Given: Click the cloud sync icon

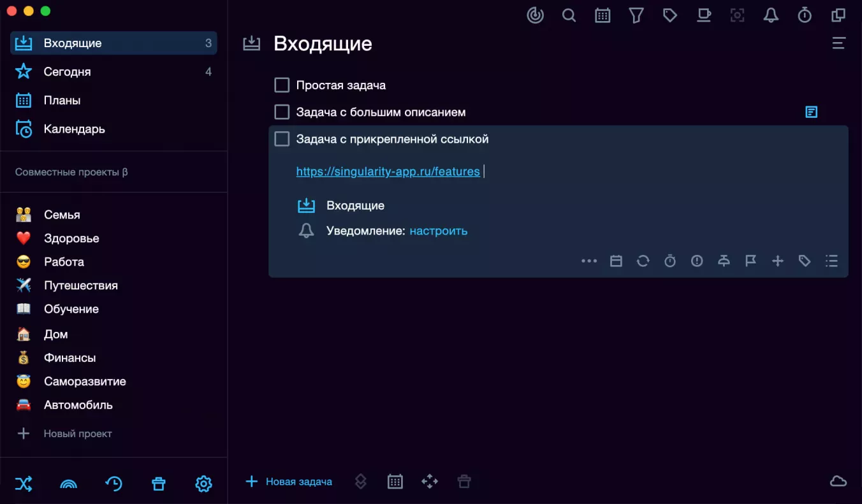Looking at the screenshot, I should click(838, 482).
